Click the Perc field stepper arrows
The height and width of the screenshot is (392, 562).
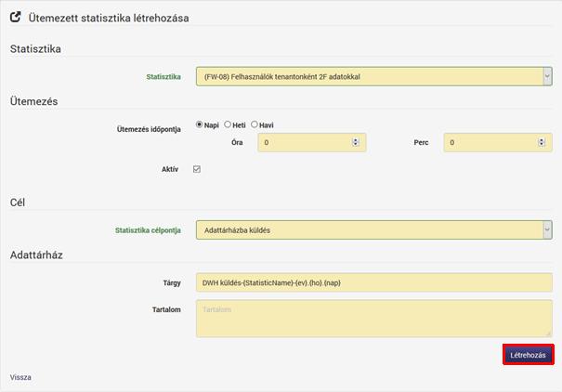(x=542, y=142)
